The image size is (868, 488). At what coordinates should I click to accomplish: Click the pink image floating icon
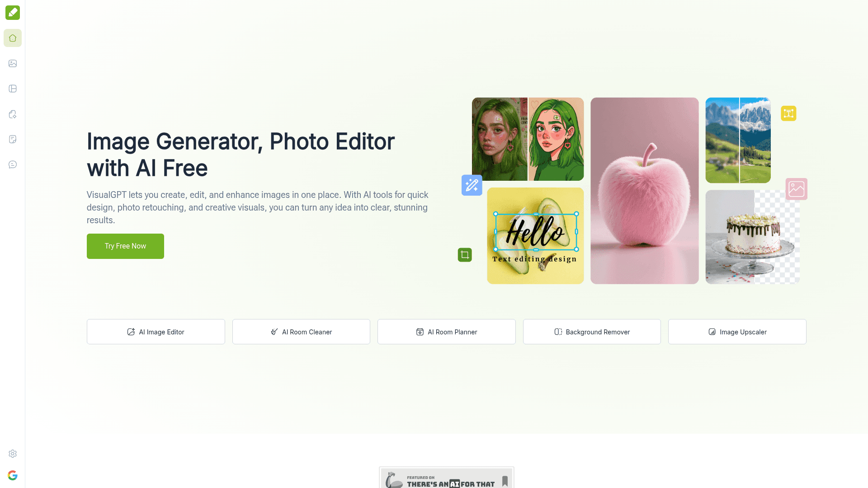(796, 189)
